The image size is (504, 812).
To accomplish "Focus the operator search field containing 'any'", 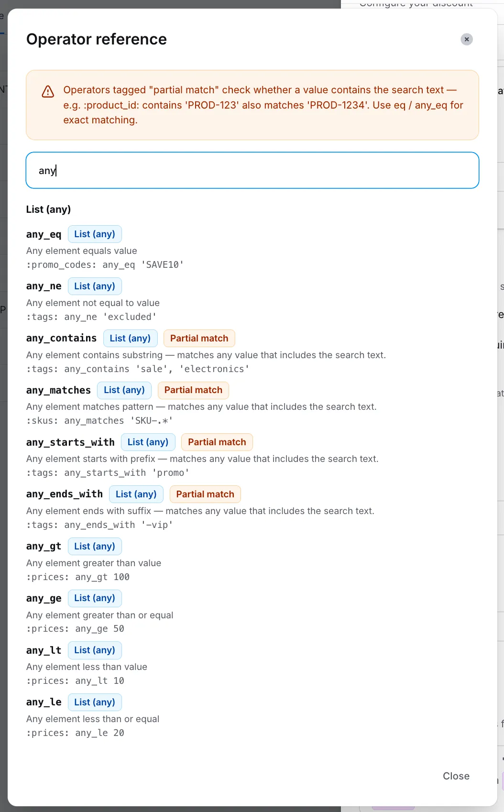I will 252,170.
